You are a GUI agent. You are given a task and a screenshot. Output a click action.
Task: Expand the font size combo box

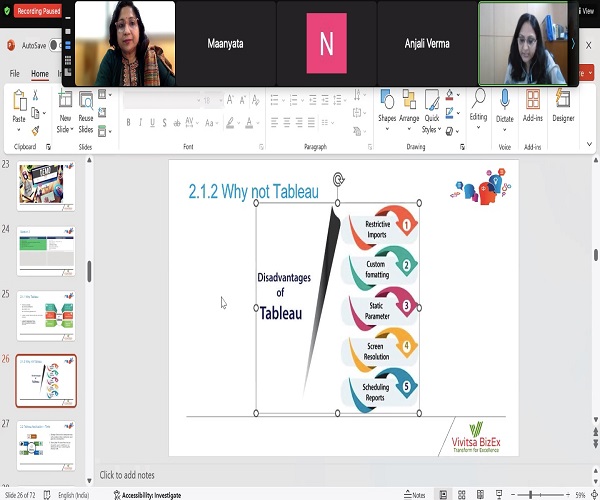[221, 100]
